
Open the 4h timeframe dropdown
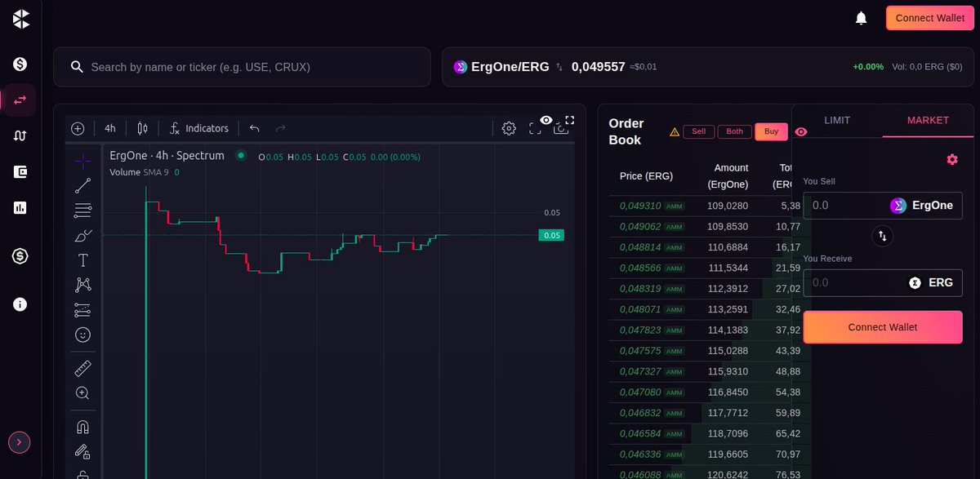[110, 128]
